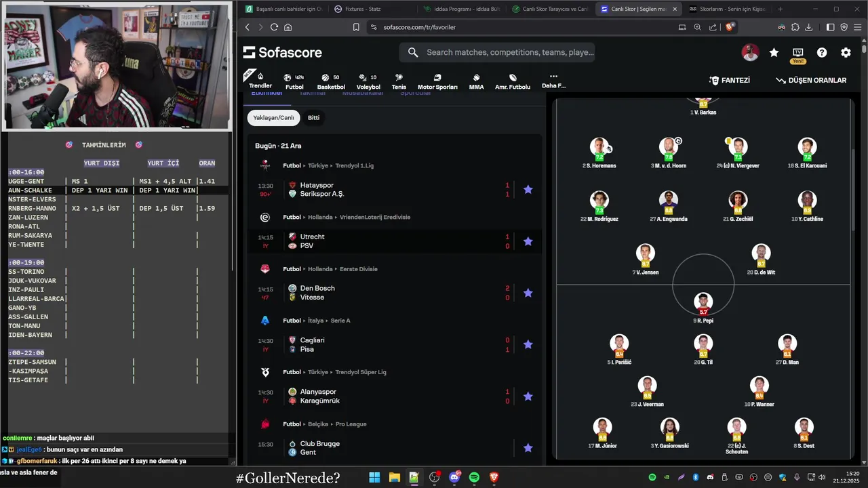868x488 pixels.
Task: Click the Sofascore logo
Action: coord(283,52)
